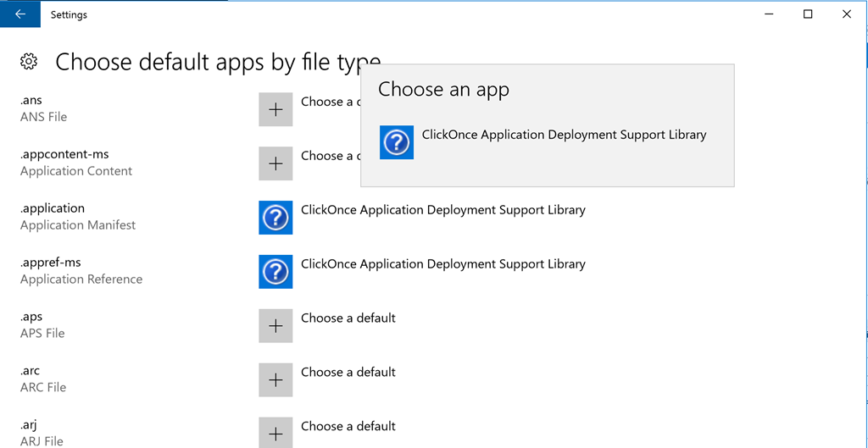The height and width of the screenshot is (448, 868).
Task: Click the ClickOnce icon for .application row
Action: click(x=275, y=218)
